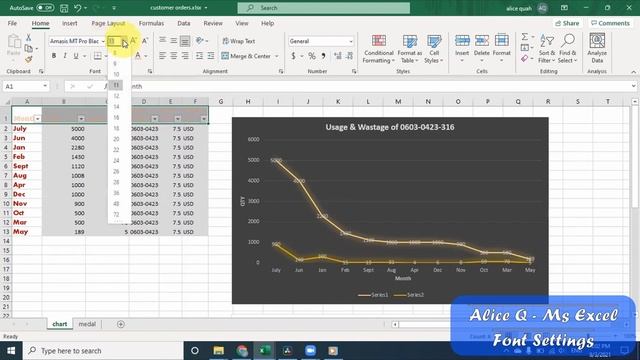Click the Comments button
Image resolution: width=640 pixels, height=360 pixels.
[x=610, y=23]
